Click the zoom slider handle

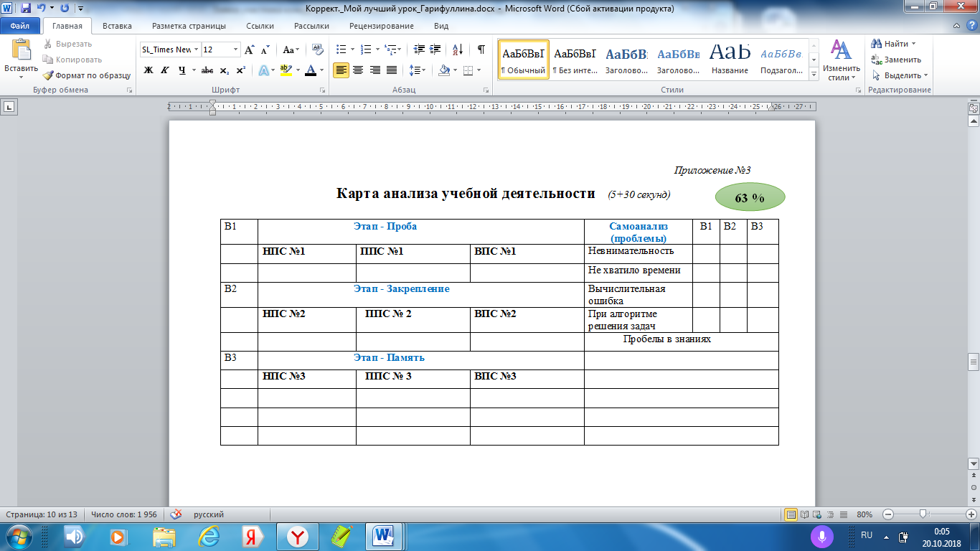pos(923,514)
